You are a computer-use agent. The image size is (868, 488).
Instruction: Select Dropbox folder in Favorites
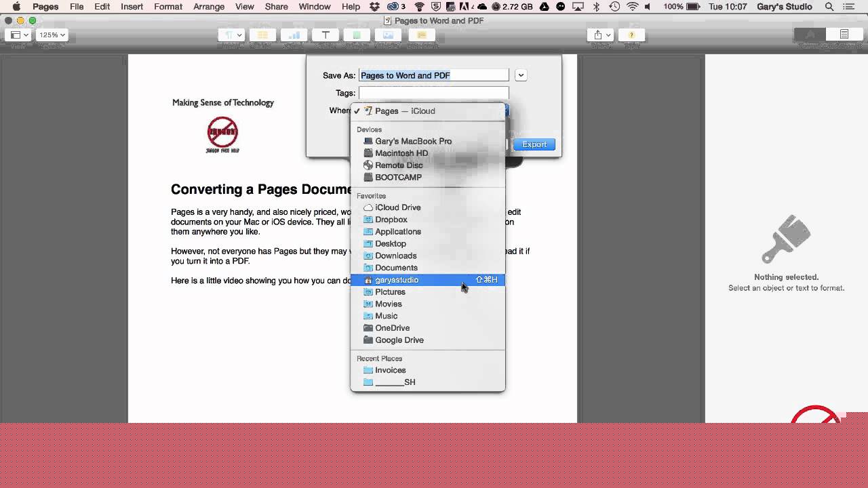point(428,220)
